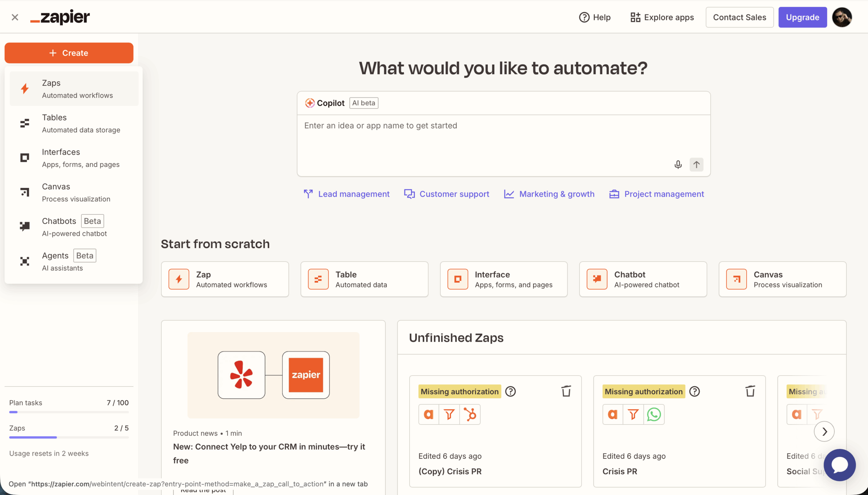
Task: Click trash icon on Crisis PR card
Action: [x=750, y=391]
